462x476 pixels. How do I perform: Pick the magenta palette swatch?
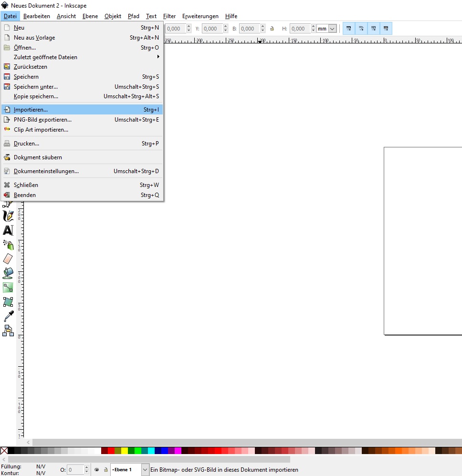178,451
